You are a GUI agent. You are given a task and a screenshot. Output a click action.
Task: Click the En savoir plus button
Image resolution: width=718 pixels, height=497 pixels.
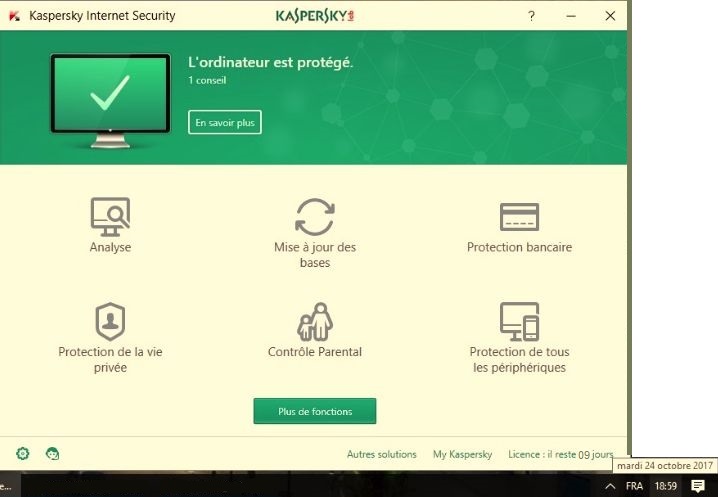coord(225,122)
